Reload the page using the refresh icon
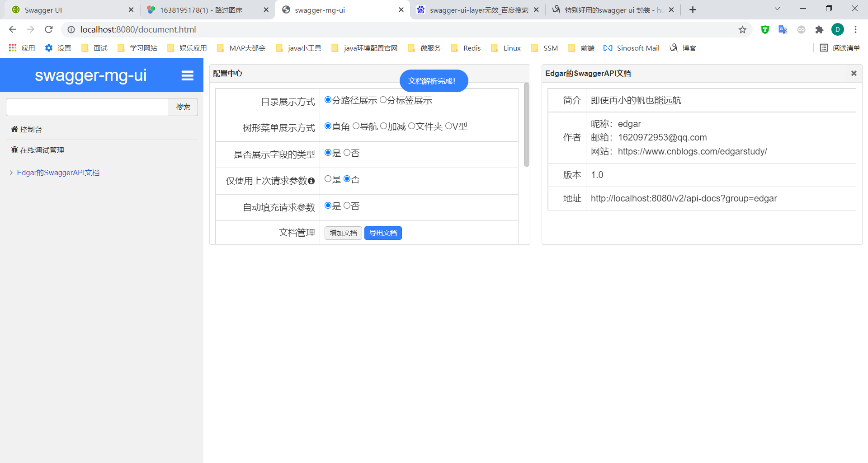This screenshot has width=868, height=463. click(x=49, y=30)
